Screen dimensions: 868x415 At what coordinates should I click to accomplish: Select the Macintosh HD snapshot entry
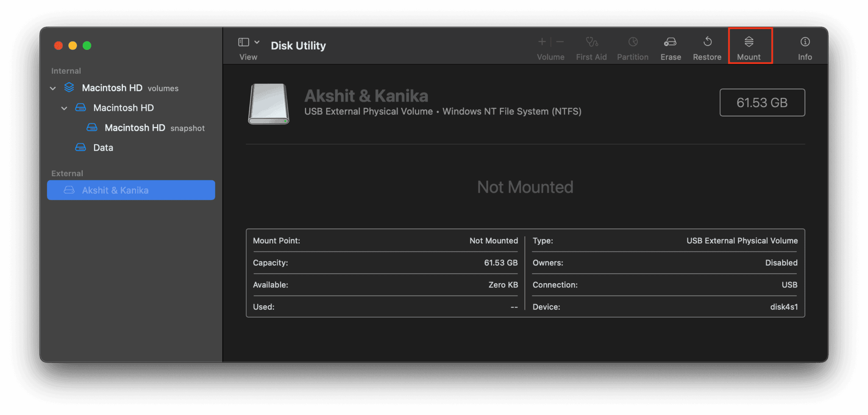(x=134, y=127)
